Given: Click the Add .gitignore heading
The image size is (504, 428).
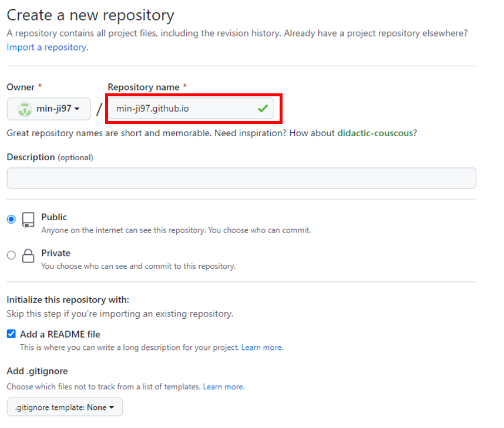Looking at the screenshot, I should (37, 371).
